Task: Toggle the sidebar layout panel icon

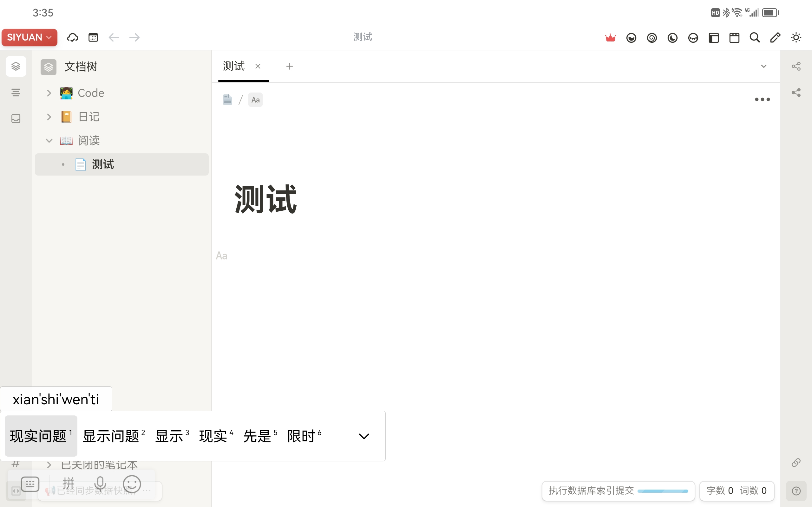Action: [714, 37]
